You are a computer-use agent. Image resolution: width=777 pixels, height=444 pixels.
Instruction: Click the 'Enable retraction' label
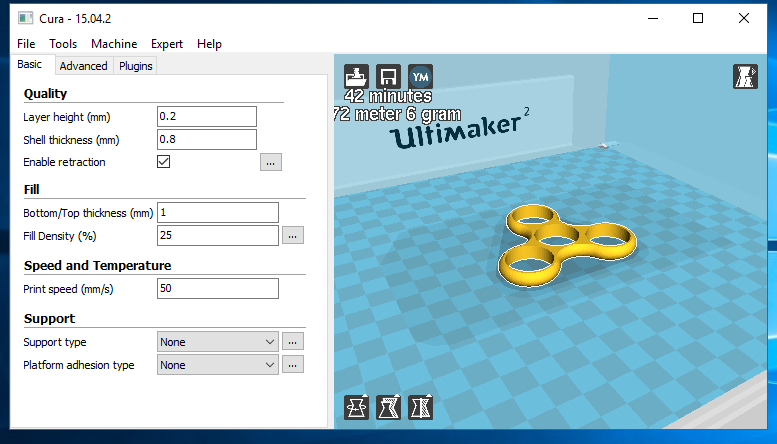[x=64, y=162]
